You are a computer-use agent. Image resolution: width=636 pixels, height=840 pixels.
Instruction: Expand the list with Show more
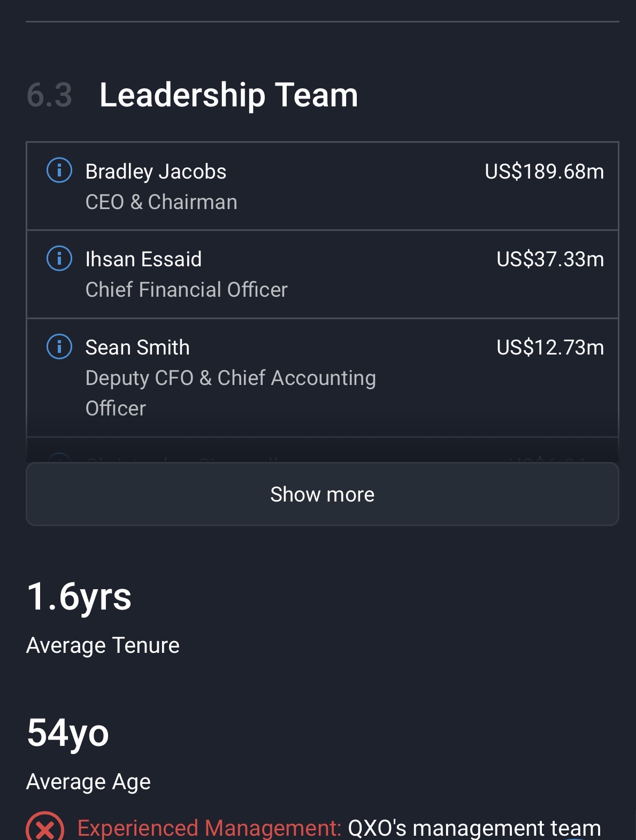coord(322,494)
